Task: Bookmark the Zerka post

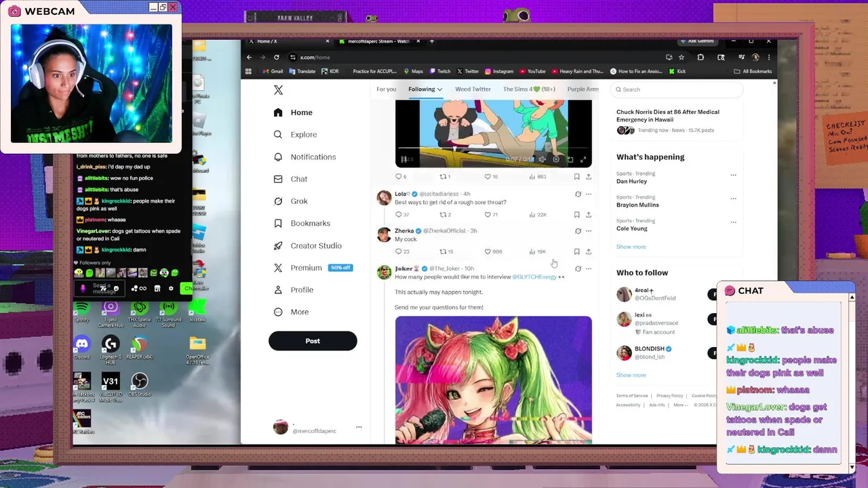Action: (x=576, y=251)
